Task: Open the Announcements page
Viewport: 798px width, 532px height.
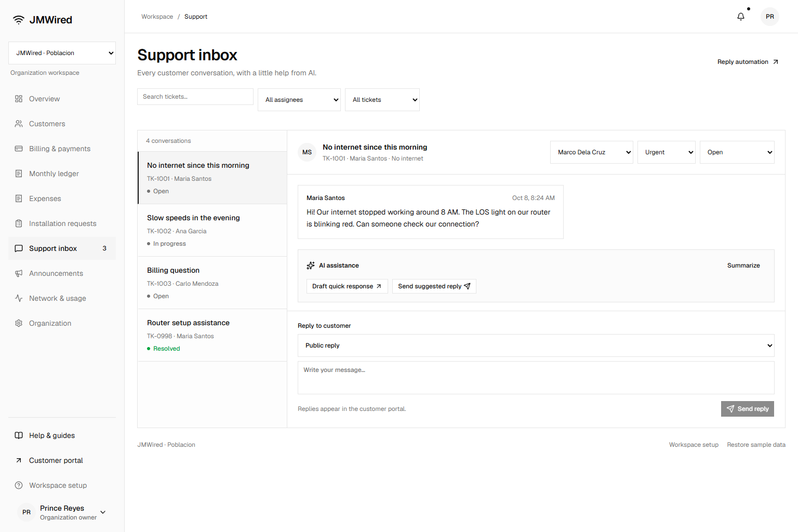Action: (x=62, y=273)
